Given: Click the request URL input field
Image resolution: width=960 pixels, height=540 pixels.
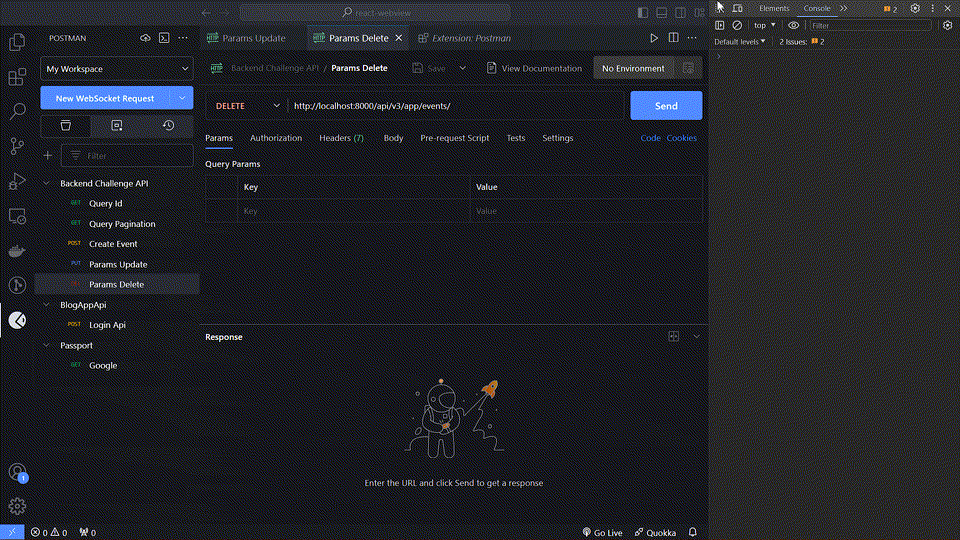Looking at the screenshot, I should coord(456,106).
